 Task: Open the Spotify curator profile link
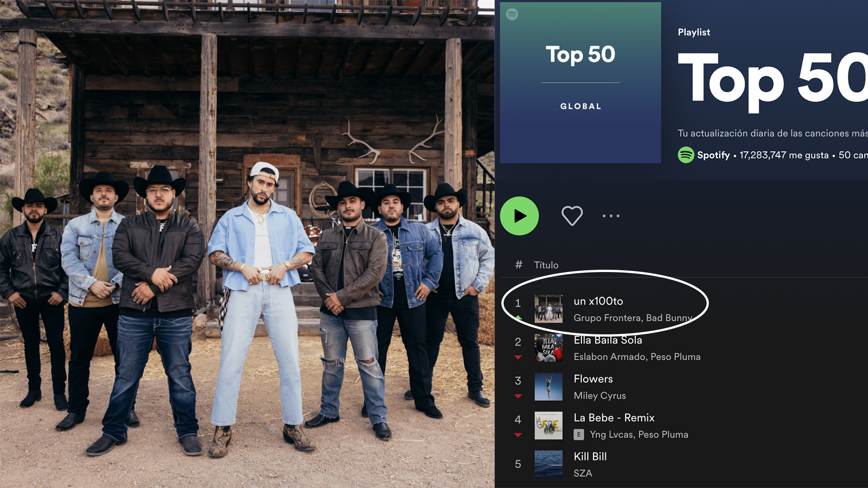pyautogui.click(x=713, y=155)
